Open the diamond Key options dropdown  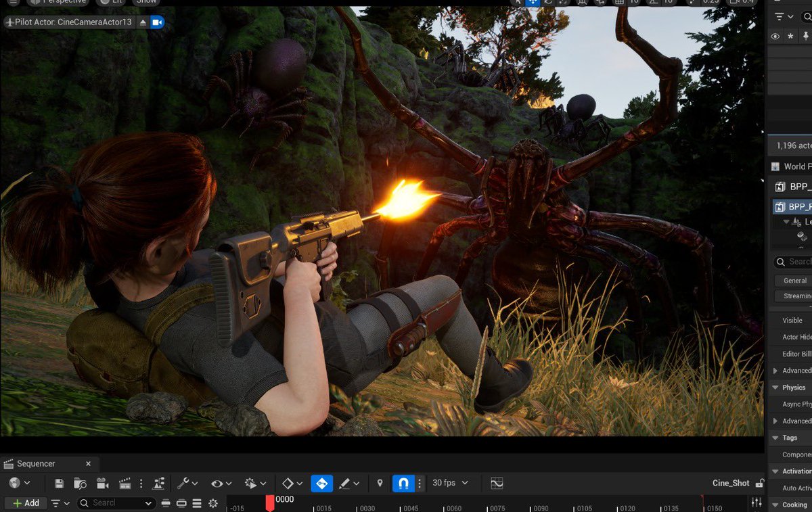[292, 484]
